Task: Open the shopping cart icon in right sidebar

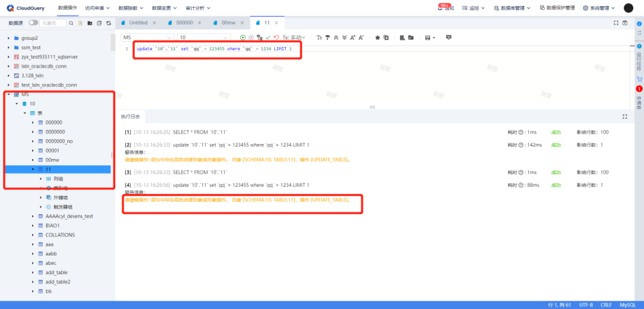Action: tap(639, 79)
